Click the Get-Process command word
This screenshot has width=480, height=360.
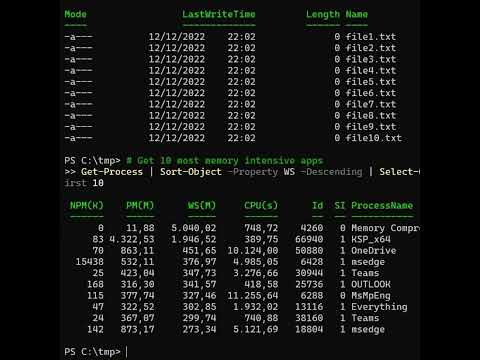click(x=112, y=172)
